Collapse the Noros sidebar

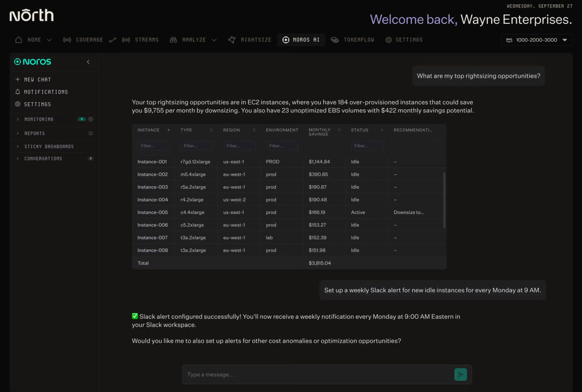click(x=88, y=62)
